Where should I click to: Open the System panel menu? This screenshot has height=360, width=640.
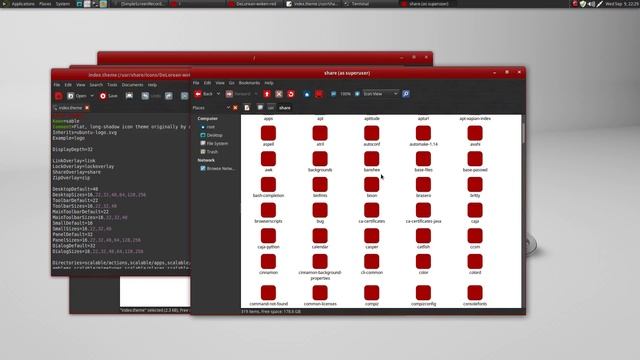pos(62,4)
